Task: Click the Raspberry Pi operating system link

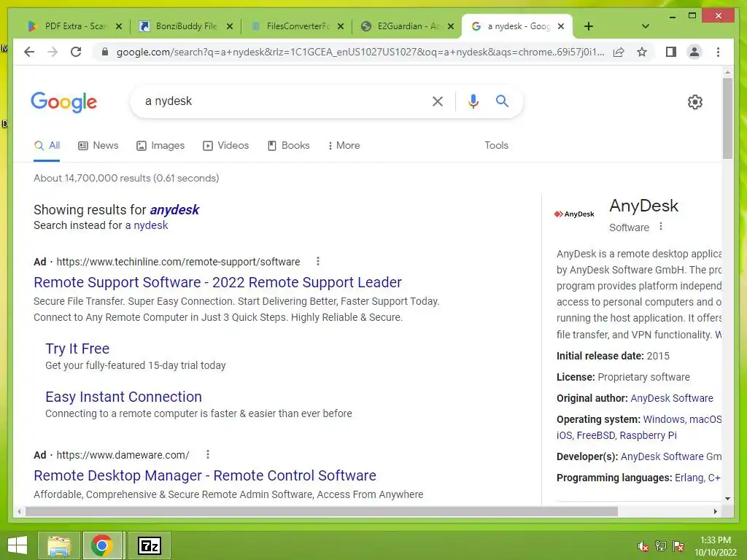Action: click(x=648, y=435)
